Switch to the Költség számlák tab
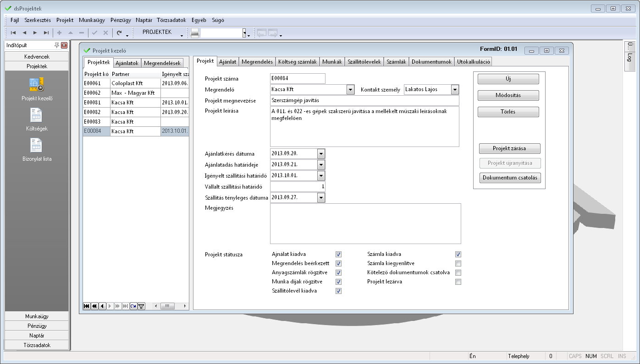The height and width of the screenshot is (364, 640). [298, 62]
